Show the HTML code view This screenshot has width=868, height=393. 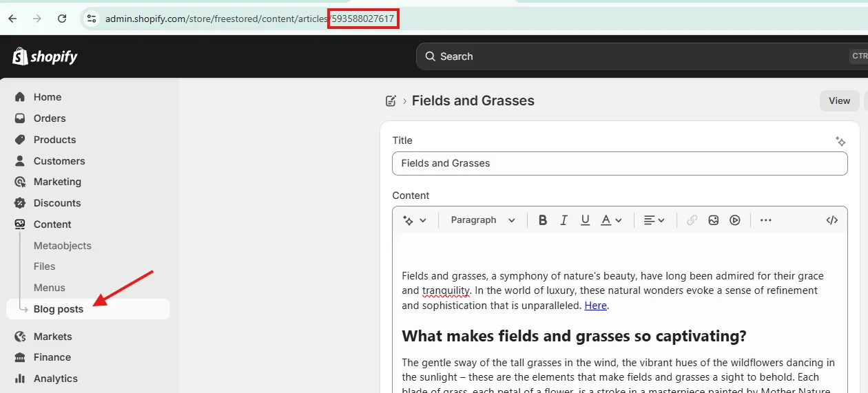point(831,220)
